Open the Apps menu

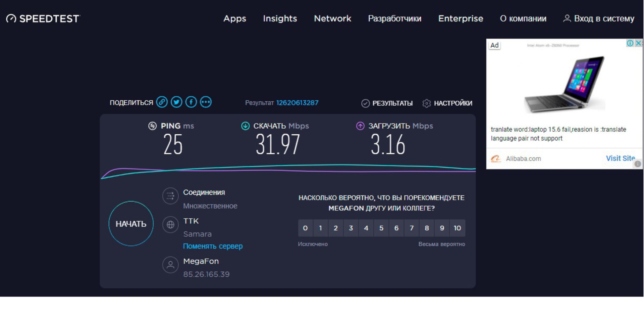click(x=235, y=18)
